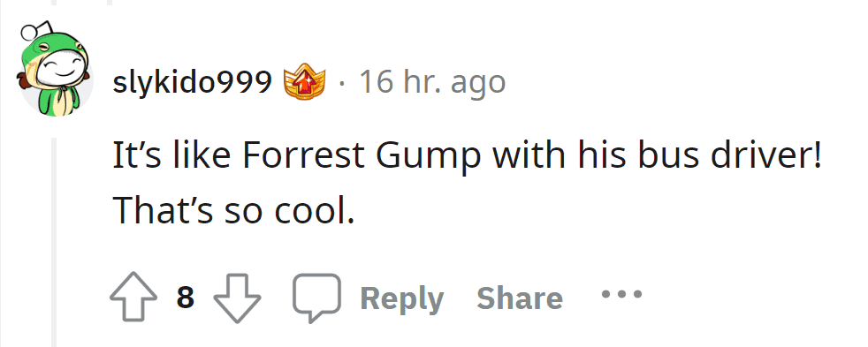The image size is (868, 347).
Task: Share this comment
Action: pyautogui.click(x=519, y=298)
